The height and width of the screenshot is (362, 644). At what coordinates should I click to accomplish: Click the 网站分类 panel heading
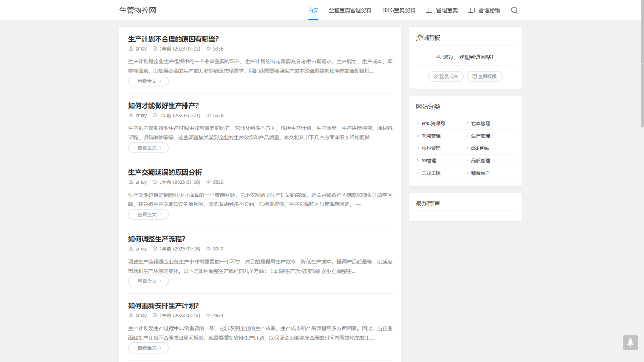point(428,107)
